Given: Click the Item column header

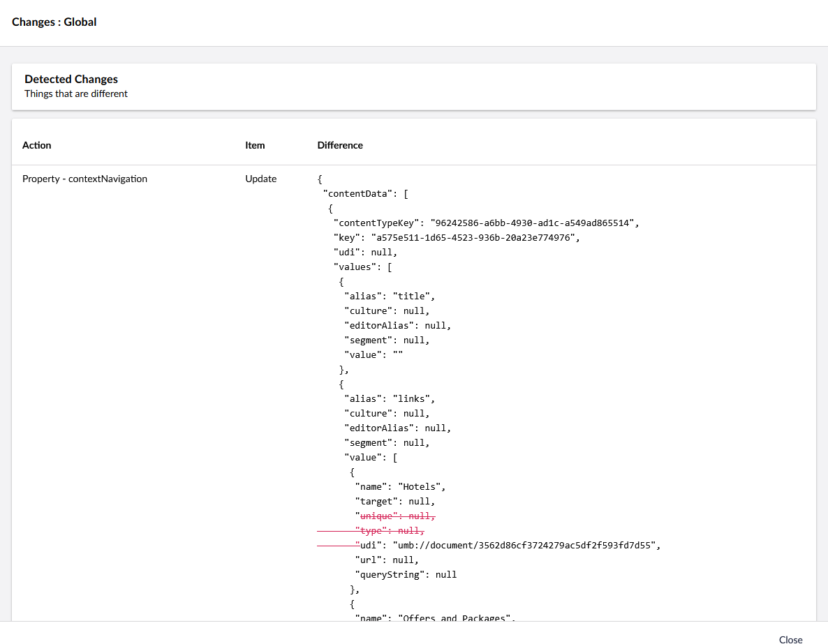Looking at the screenshot, I should [x=255, y=145].
